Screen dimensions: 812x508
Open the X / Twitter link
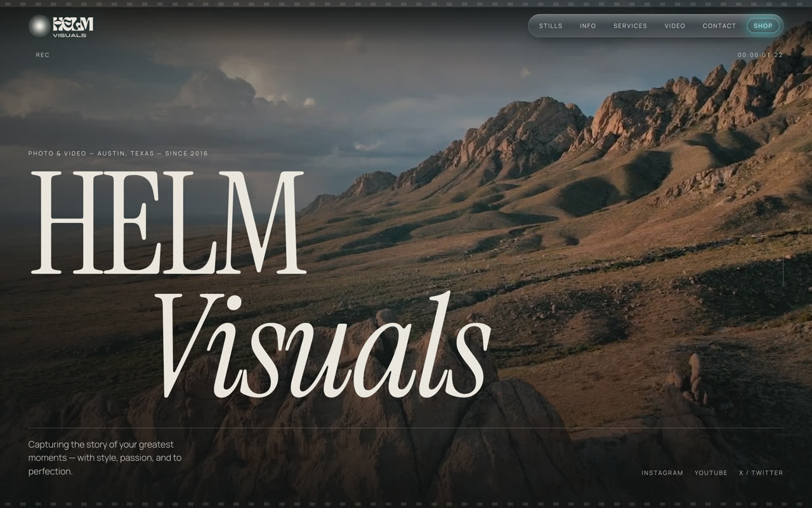pos(761,473)
